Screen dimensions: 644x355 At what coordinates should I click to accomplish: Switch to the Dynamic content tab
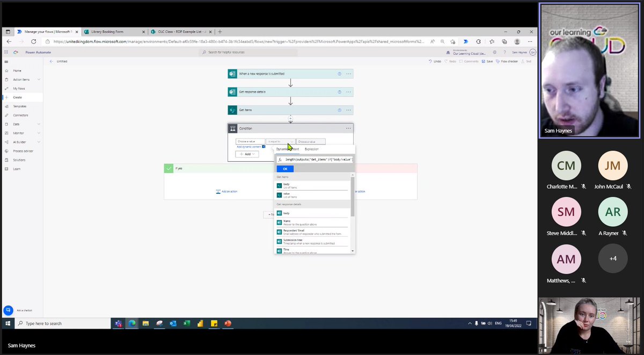pos(288,149)
